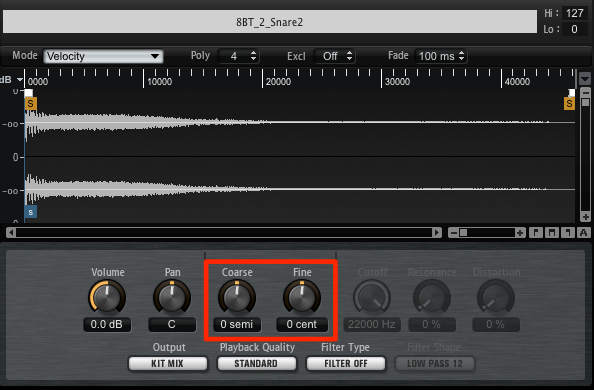
Task: Open the dB scale dropdown arrow
Action: 19,80
